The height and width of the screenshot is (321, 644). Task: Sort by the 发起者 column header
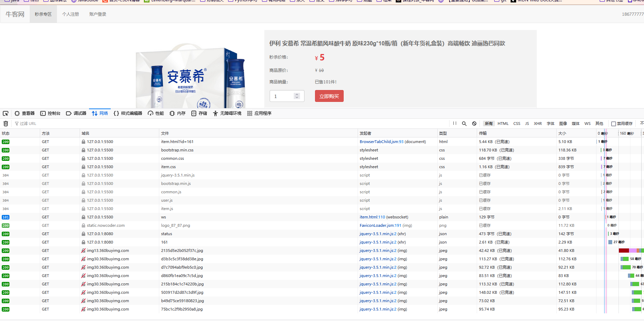click(397, 133)
